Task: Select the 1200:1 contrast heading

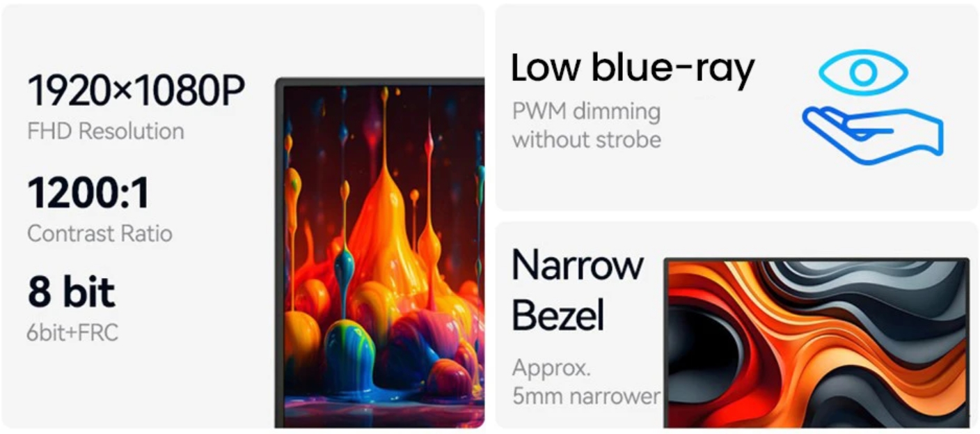Action: click(x=88, y=193)
